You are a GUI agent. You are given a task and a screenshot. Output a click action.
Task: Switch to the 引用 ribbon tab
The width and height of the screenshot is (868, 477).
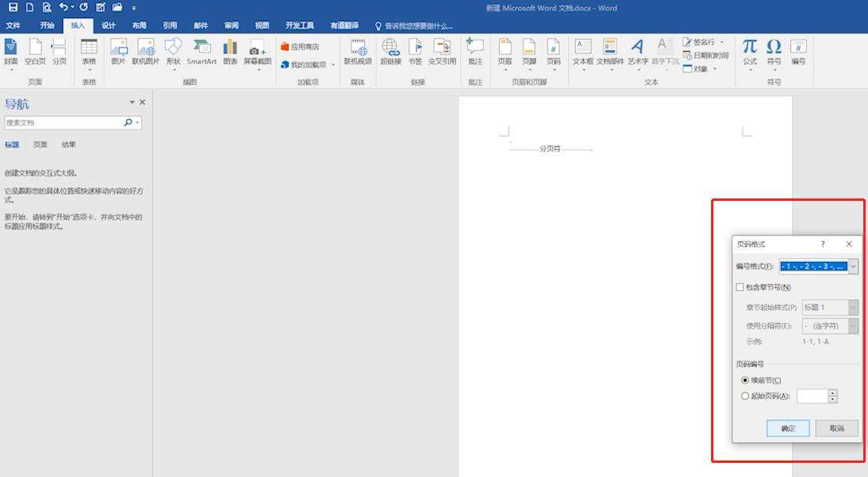point(170,25)
